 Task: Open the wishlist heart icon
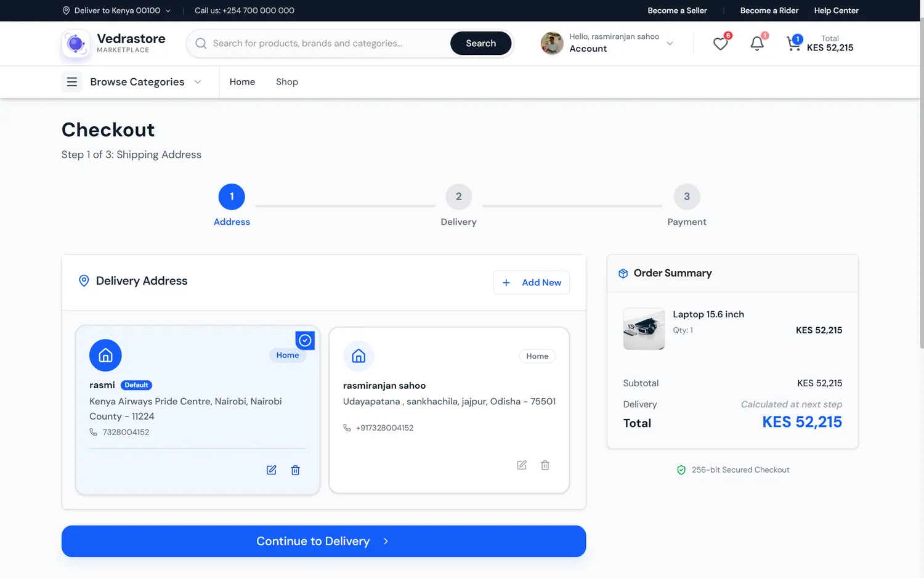coord(720,44)
